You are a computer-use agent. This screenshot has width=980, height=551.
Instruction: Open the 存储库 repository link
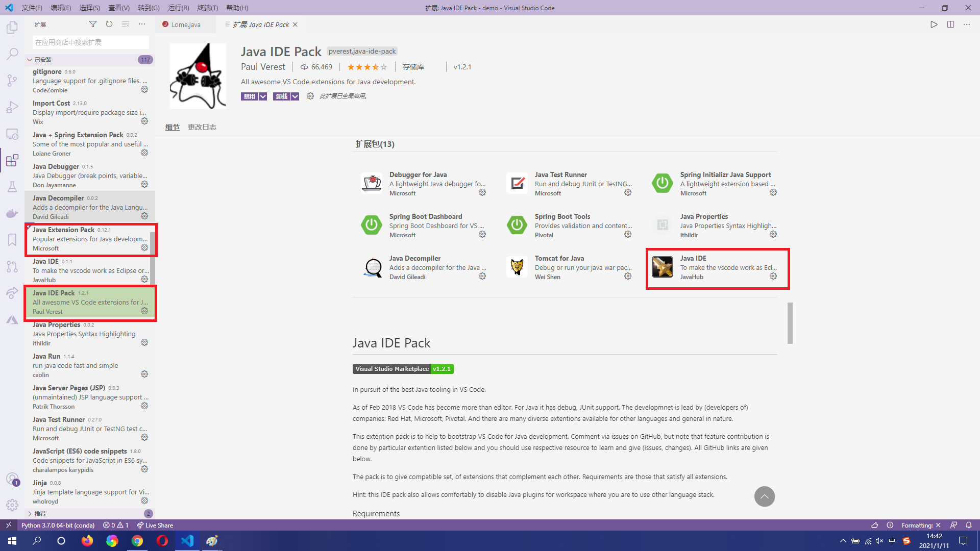pyautogui.click(x=413, y=67)
